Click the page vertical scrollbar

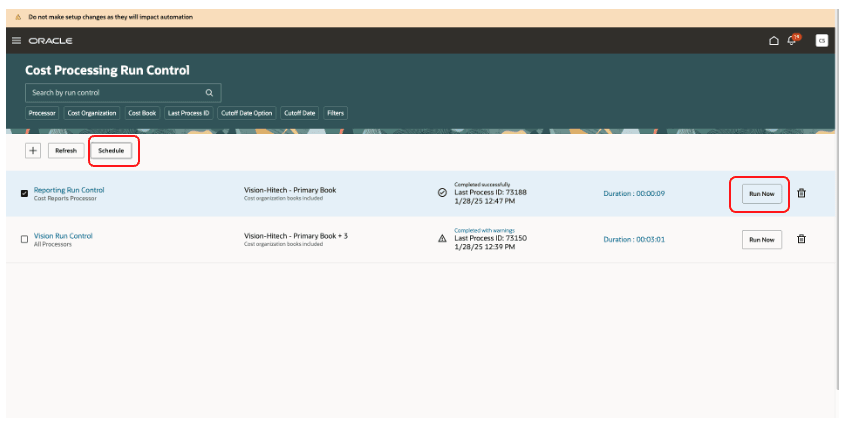pos(837,198)
